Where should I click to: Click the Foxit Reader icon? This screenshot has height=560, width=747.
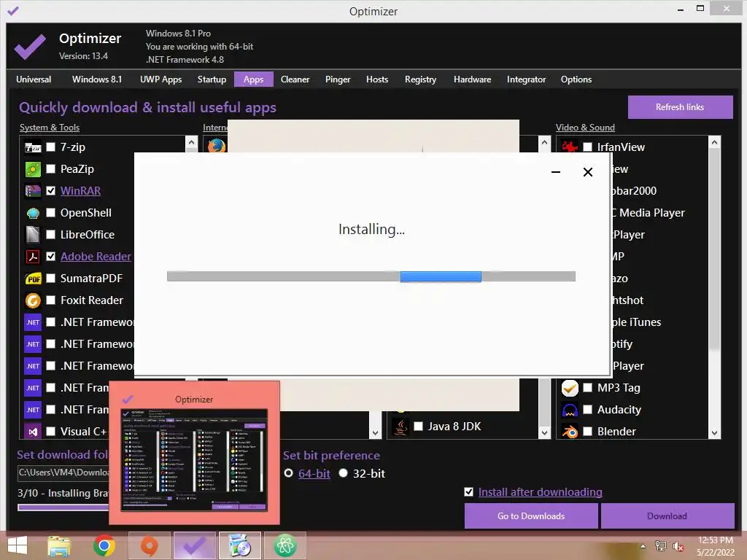(33, 300)
